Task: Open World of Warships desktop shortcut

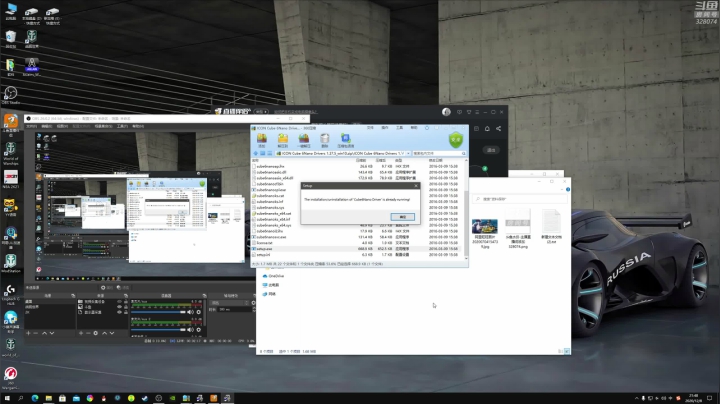Action: (11, 154)
